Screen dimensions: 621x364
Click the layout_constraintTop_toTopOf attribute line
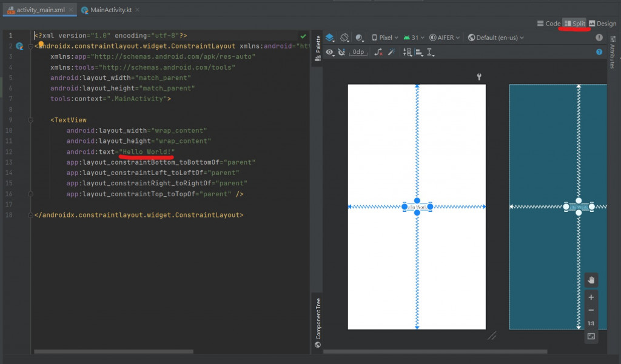click(155, 194)
